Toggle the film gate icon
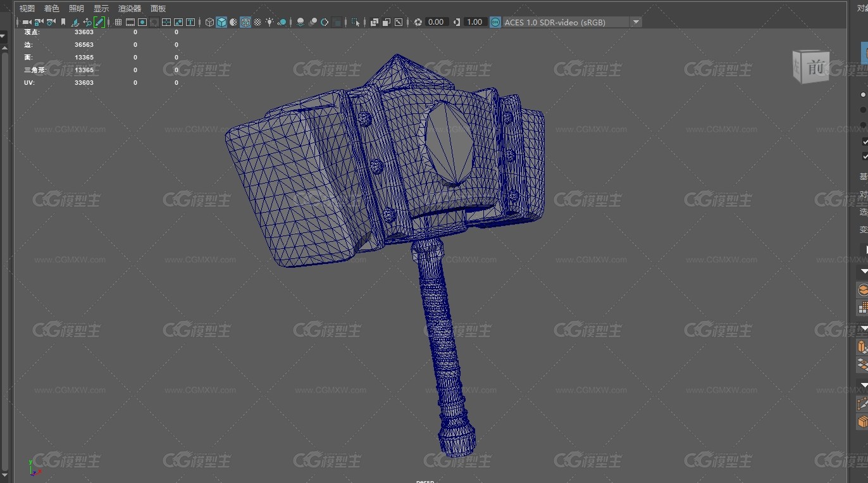Viewport: 868px width, 483px height. 130,22
